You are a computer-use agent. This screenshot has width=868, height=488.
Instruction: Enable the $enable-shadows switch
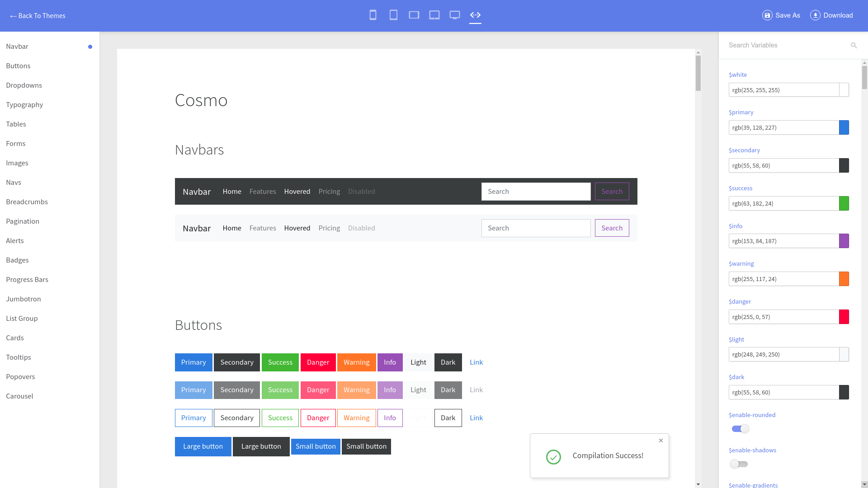pyautogui.click(x=739, y=464)
